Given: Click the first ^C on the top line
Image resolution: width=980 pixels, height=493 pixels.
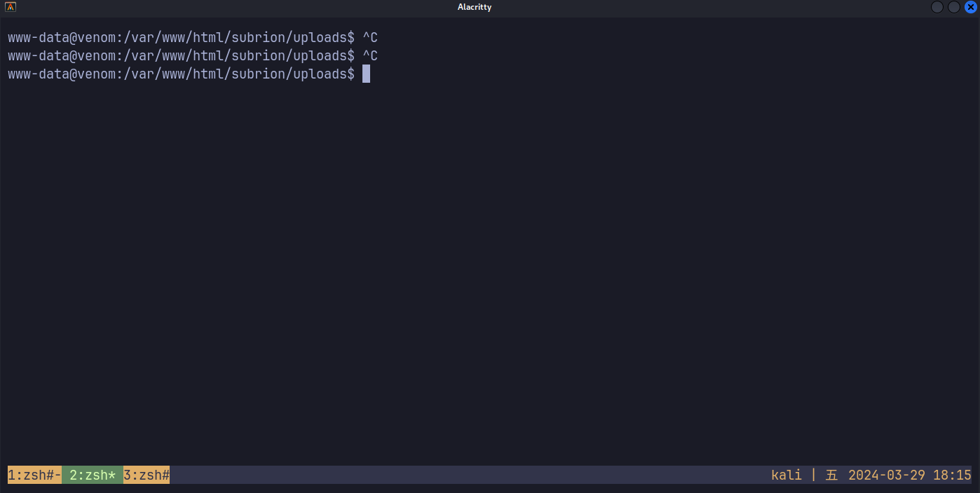Looking at the screenshot, I should pyautogui.click(x=369, y=37).
